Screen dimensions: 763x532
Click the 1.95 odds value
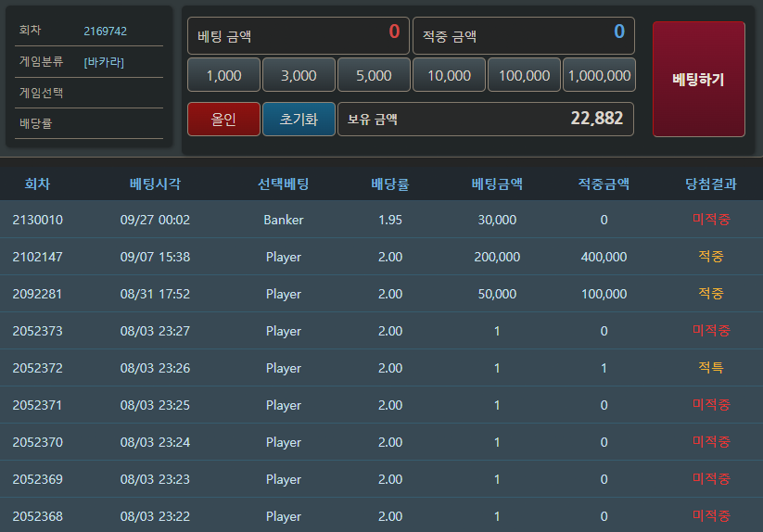[390, 220]
